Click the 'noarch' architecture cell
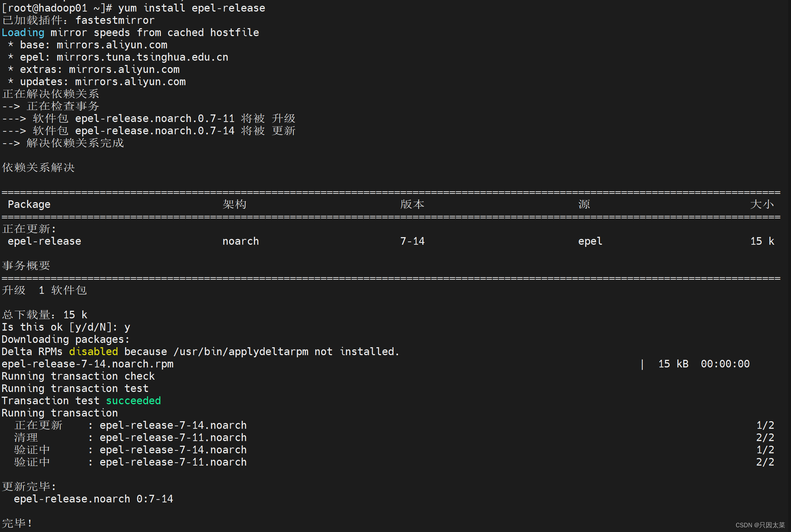This screenshot has width=791, height=532. pos(241,241)
